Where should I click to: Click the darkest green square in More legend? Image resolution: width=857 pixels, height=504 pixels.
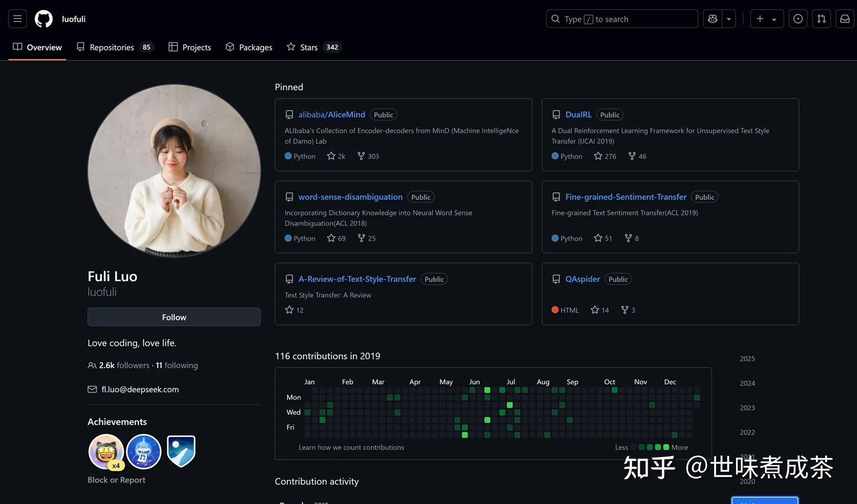tap(666, 447)
